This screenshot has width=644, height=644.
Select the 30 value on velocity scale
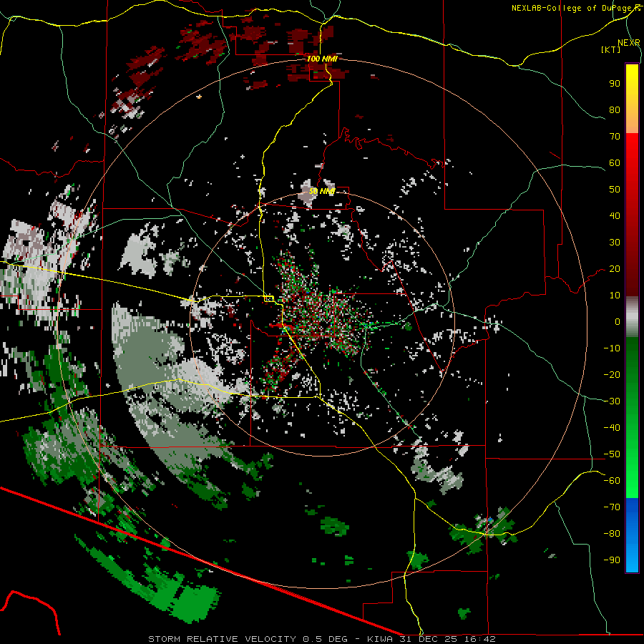click(615, 243)
